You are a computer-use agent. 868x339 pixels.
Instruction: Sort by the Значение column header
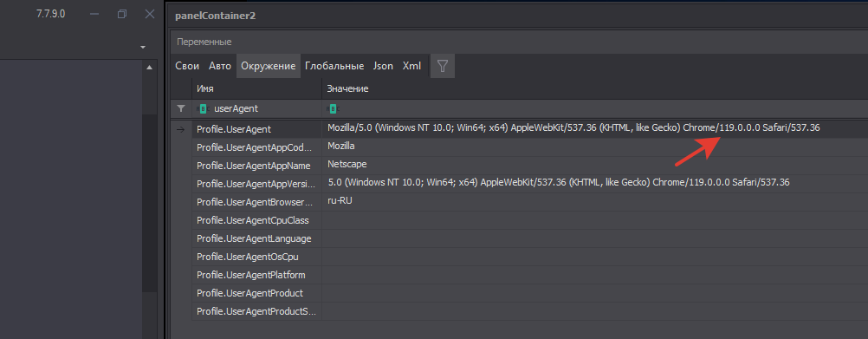coord(594,88)
